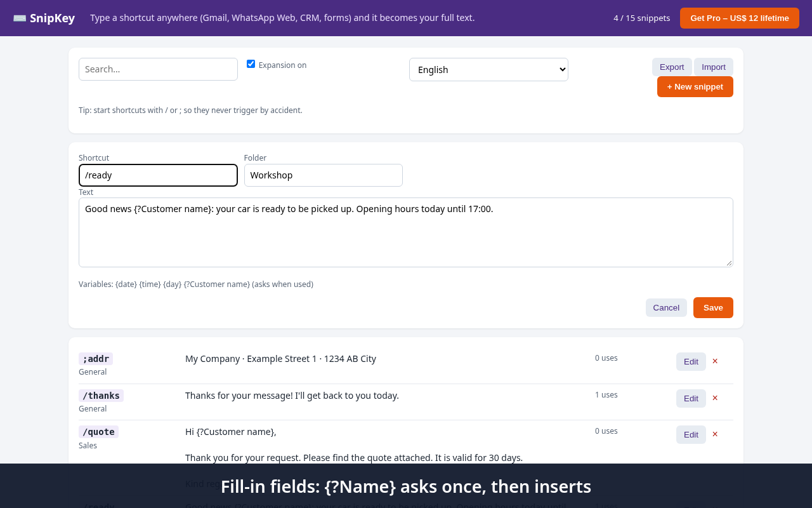
Task: Delete the ;addr snippet with red X
Action: [x=715, y=361]
